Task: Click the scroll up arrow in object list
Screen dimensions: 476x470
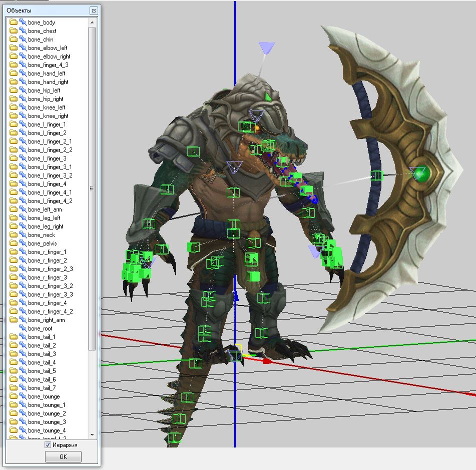Action: 92,22
